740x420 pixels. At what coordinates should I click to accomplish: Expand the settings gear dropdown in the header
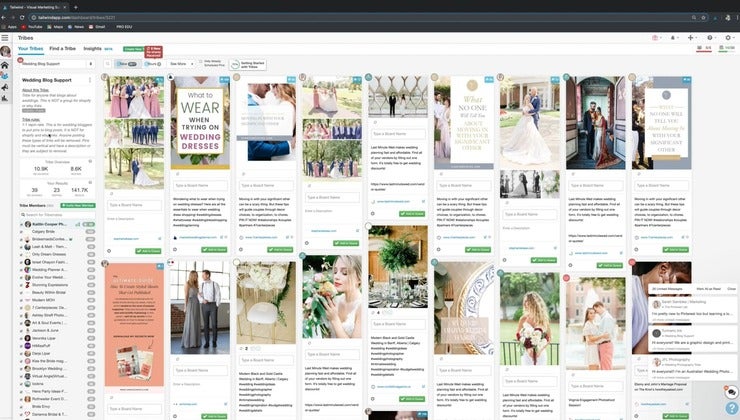click(x=729, y=38)
